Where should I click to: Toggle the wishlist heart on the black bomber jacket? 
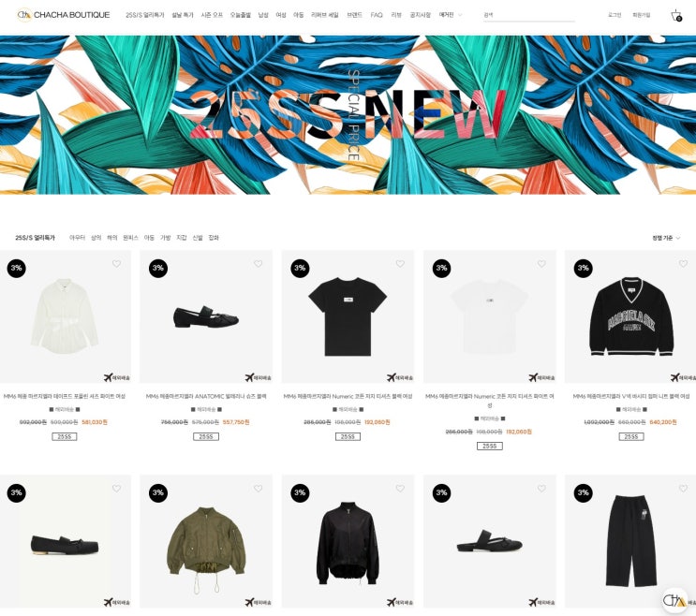click(400, 489)
